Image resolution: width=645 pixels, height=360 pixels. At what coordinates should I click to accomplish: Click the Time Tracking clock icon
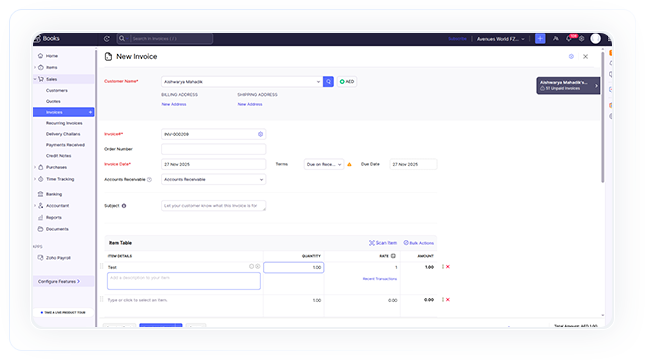pyautogui.click(x=41, y=179)
